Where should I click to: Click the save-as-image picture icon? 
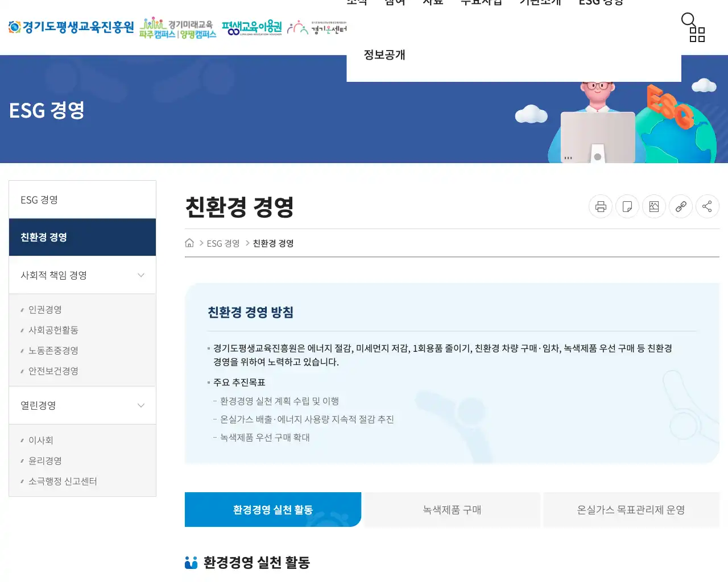[x=654, y=206]
